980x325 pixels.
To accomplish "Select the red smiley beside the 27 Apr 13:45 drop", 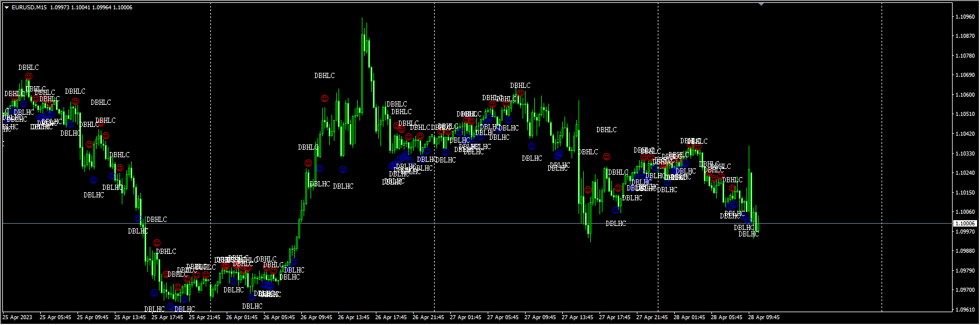I will point(588,190).
